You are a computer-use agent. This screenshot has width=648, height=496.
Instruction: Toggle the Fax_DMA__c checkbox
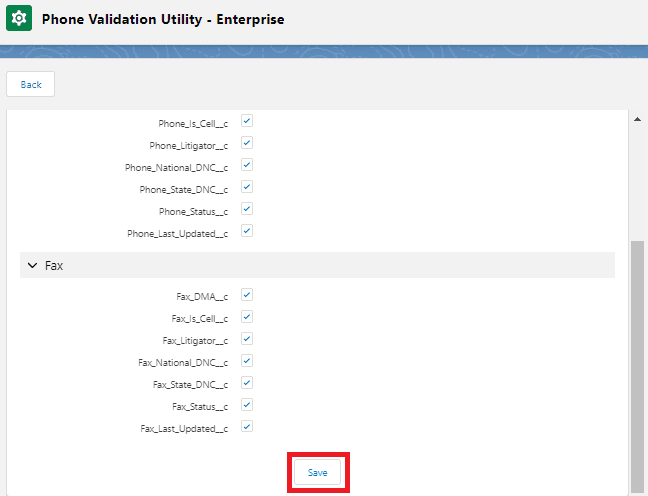coord(247,295)
